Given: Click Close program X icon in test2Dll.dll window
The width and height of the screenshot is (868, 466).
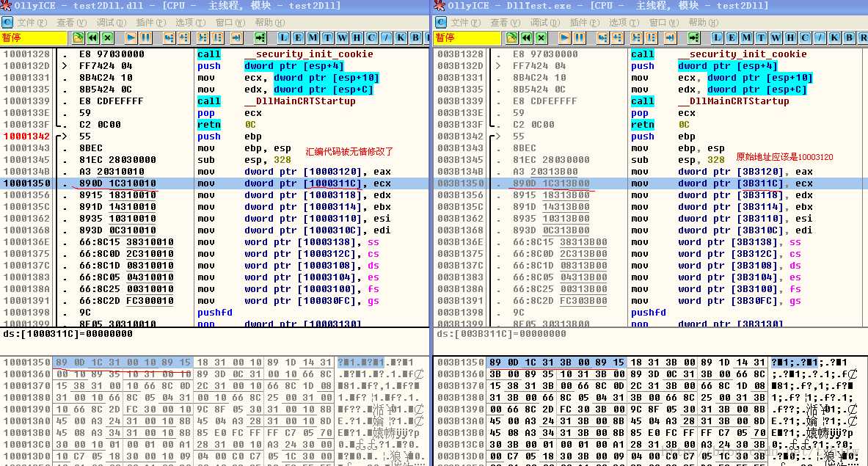Looking at the screenshot, I should click(x=107, y=37).
